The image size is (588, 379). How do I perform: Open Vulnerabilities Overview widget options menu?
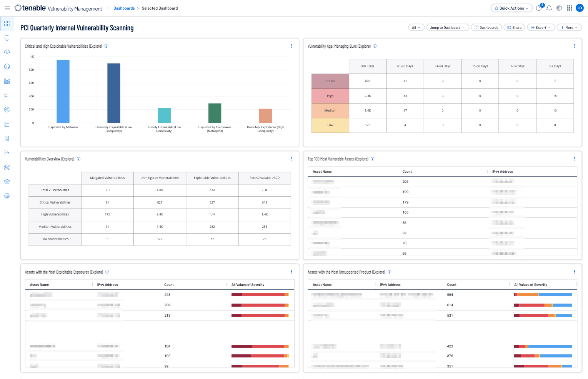[x=292, y=159]
